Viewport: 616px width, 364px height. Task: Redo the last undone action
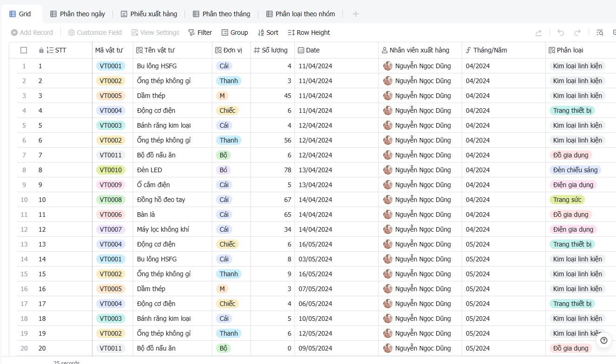[577, 32]
